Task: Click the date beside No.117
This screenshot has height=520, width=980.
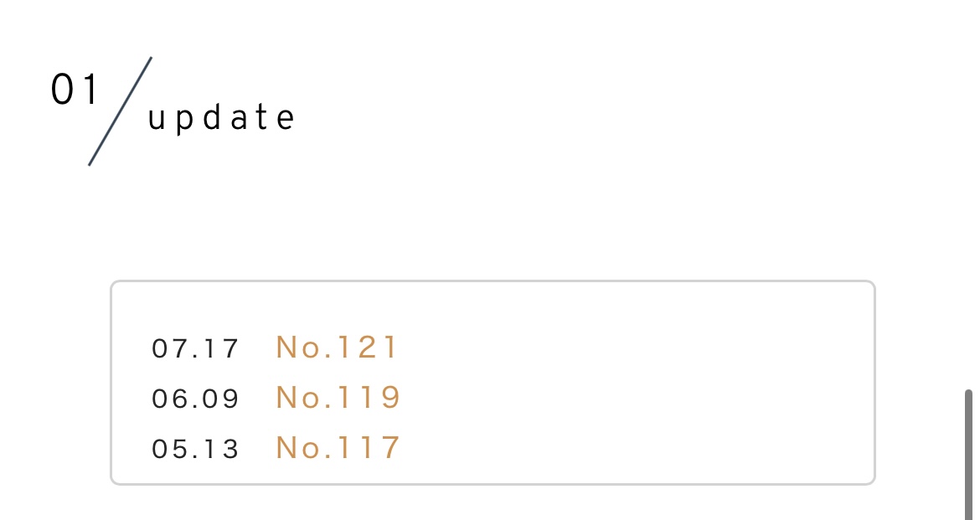Action: (196, 450)
